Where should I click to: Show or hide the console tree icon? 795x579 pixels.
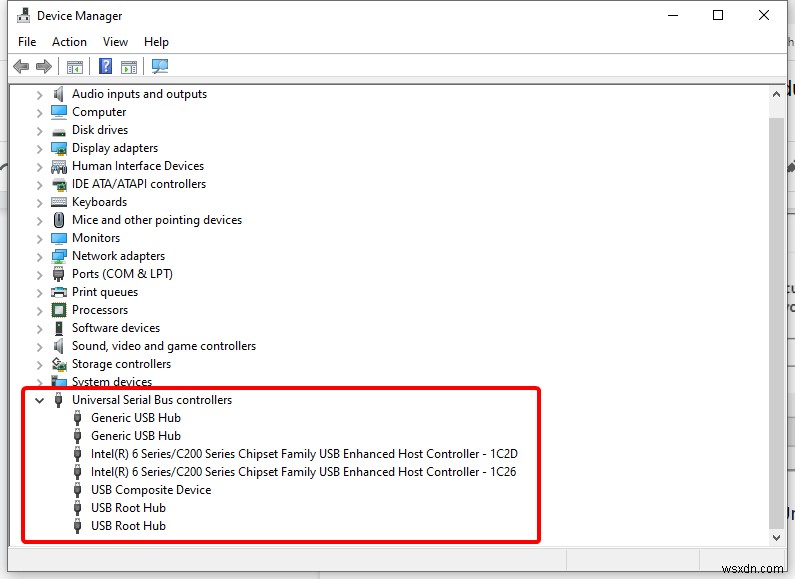tap(75, 66)
